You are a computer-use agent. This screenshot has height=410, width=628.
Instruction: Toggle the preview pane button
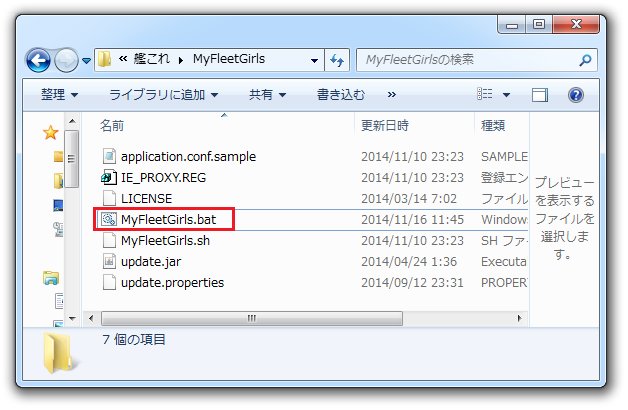541,95
